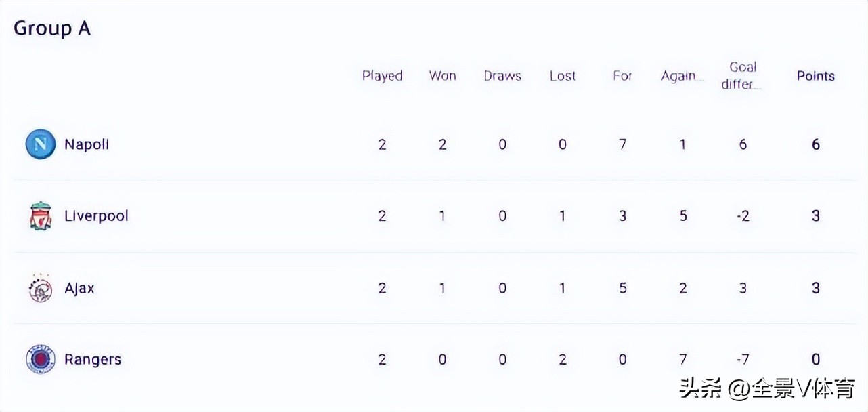The width and height of the screenshot is (868, 412).
Task: Open the Napoli team link
Action: [87, 144]
